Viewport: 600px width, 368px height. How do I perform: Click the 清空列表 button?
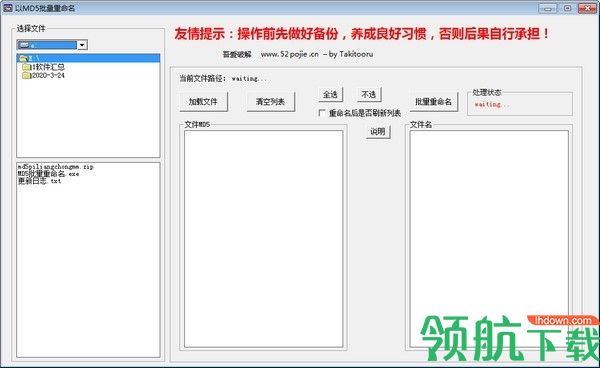click(x=271, y=102)
